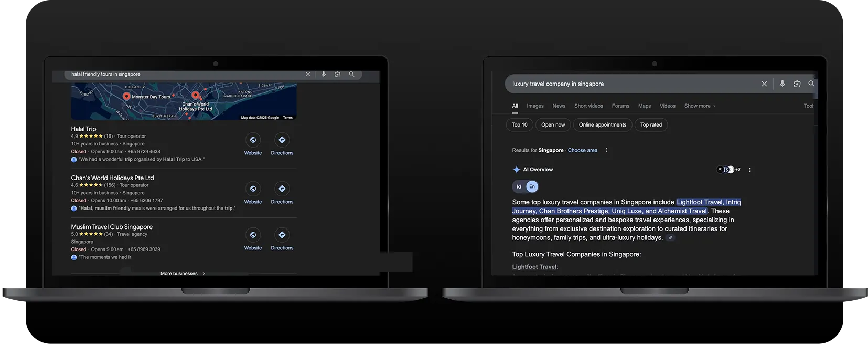The image size is (868, 344).
Task: Open Website for Muslim Travel Club Singapore
Action: pyautogui.click(x=253, y=235)
